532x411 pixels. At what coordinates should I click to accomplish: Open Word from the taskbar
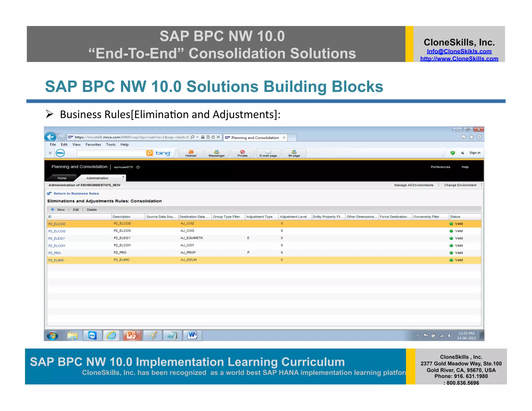click(x=192, y=336)
